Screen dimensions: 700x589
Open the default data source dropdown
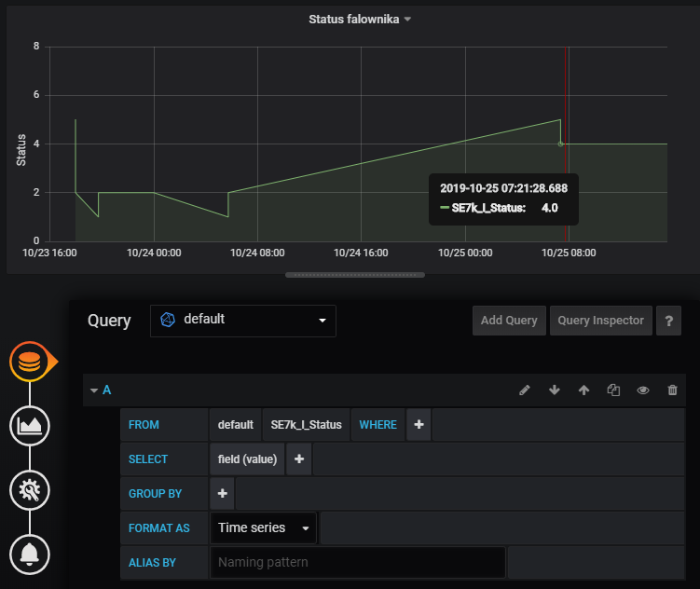tap(243, 321)
